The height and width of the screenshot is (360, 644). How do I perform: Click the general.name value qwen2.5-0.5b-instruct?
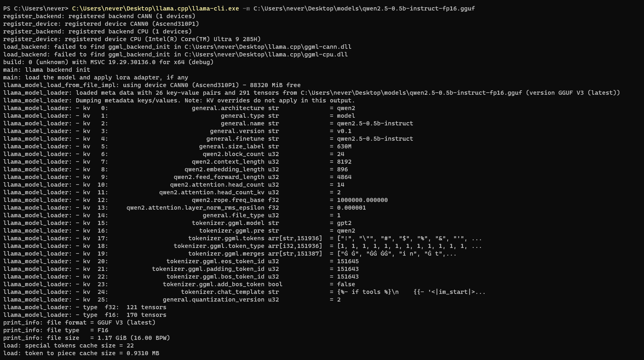click(375, 123)
